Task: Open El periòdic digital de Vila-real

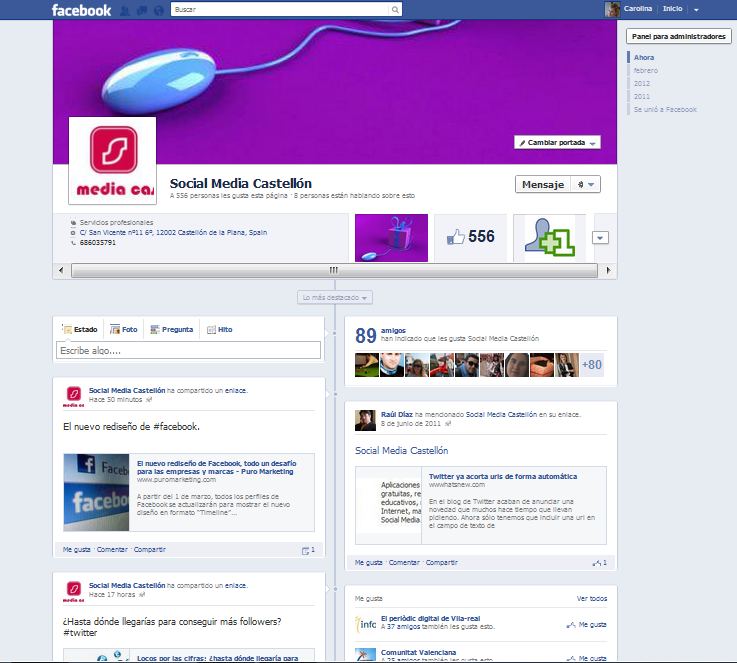Action: (431, 618)
